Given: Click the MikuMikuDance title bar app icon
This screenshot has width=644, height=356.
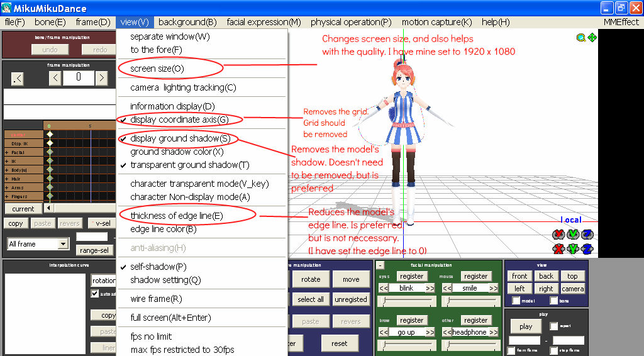Looking at the screenshot, I should pos(6,8).
